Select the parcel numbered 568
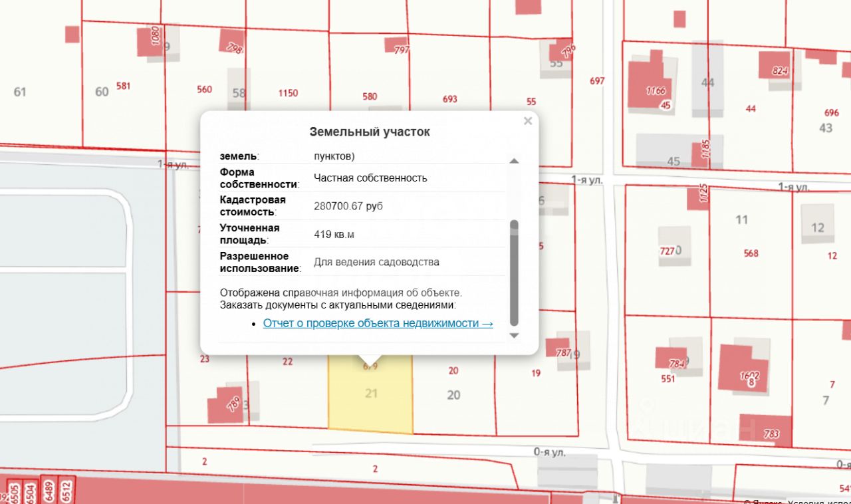The width and height of the screenshot is (851, 504). tap(751, 253)
